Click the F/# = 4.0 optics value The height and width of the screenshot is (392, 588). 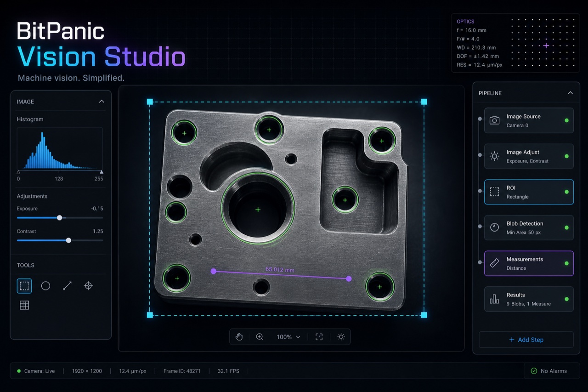(x=468, y=39)
